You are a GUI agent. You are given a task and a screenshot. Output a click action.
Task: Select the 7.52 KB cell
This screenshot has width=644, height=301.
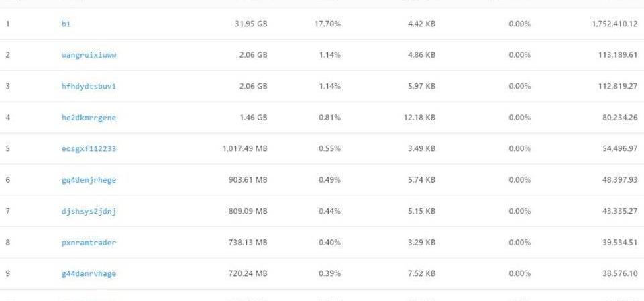click(x=421, y=273)
